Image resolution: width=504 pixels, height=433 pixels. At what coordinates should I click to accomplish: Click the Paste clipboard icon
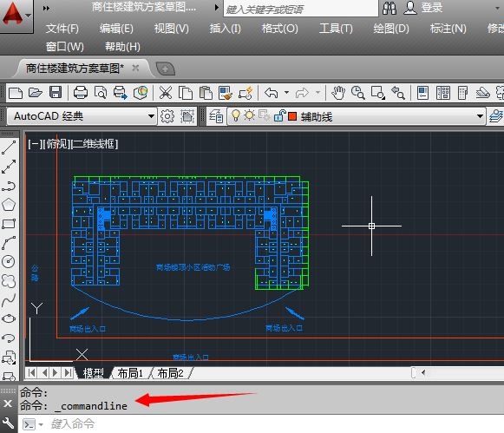pos(206,93)
